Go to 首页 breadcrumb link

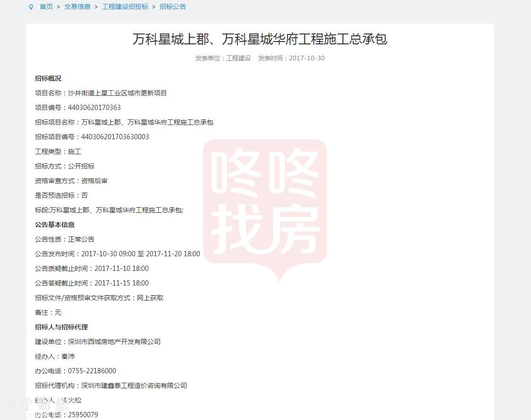tap(46, 7)
